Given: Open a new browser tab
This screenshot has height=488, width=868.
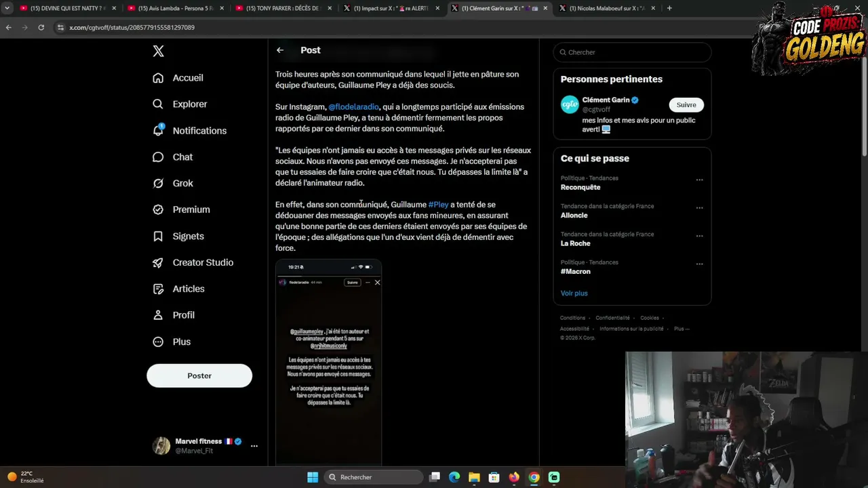Looking at the screenshot, I should click(669, 8).
